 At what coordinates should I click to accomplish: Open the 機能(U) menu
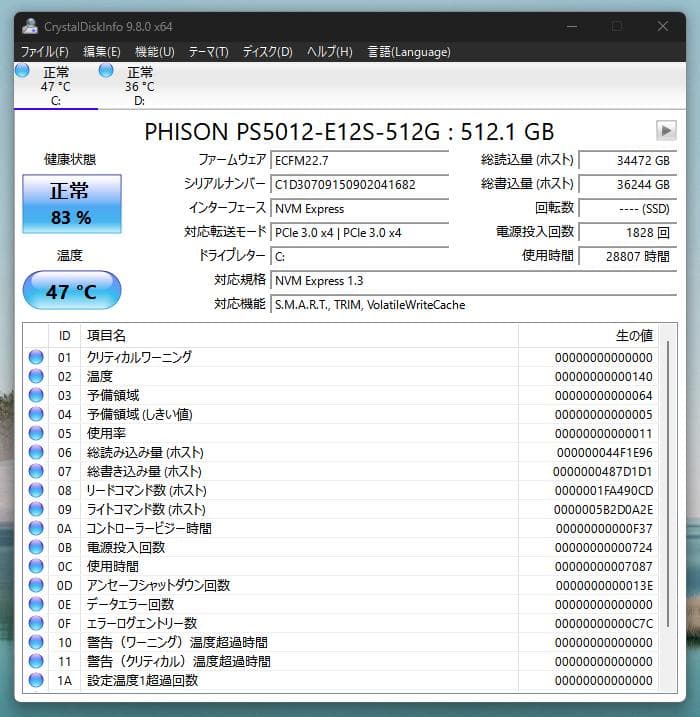click(x=155, y=52)
